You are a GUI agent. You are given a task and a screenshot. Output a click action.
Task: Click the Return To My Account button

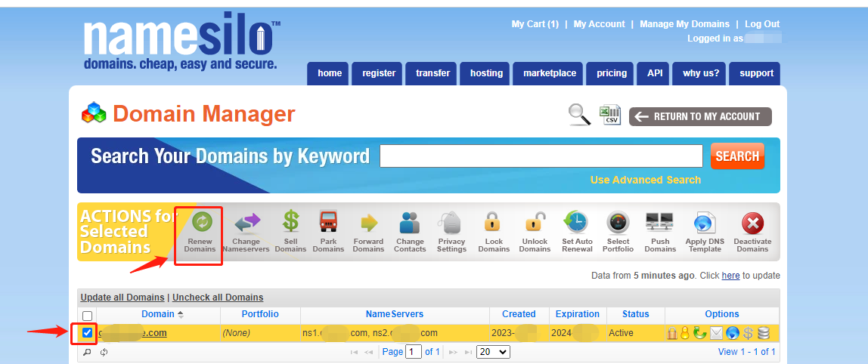(700, 116)
